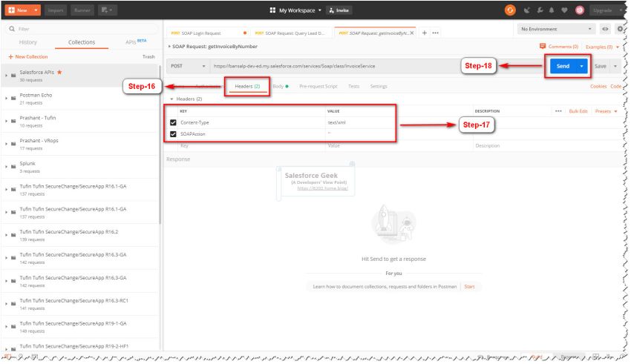
Task: Expand the Prashant - VRops collection
Action: (x=7, y=144)
